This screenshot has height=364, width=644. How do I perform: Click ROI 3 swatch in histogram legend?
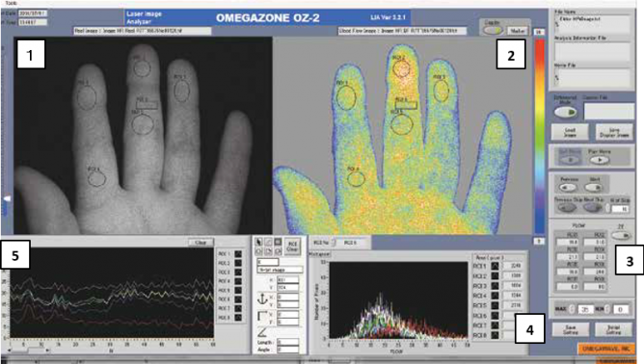[x=495, y=286]
